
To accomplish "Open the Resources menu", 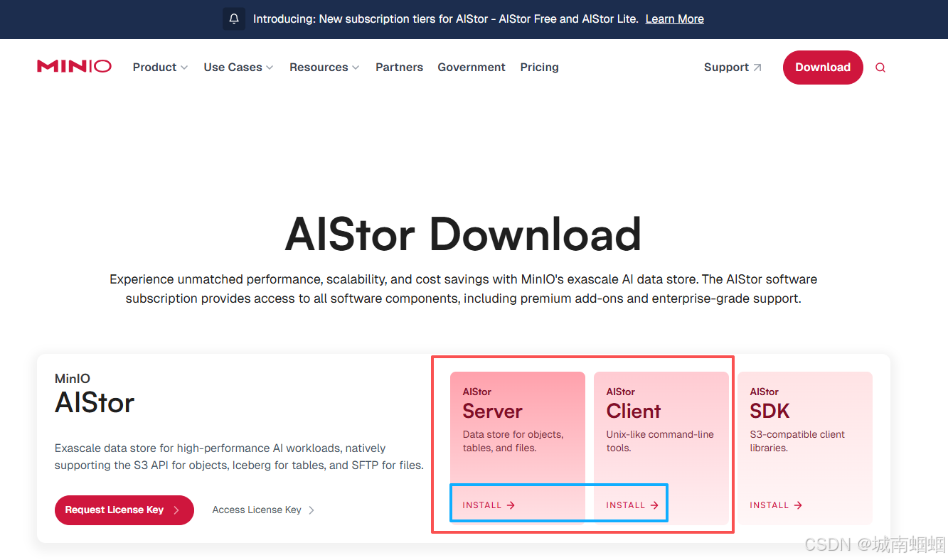I will (x=324, y=68).
